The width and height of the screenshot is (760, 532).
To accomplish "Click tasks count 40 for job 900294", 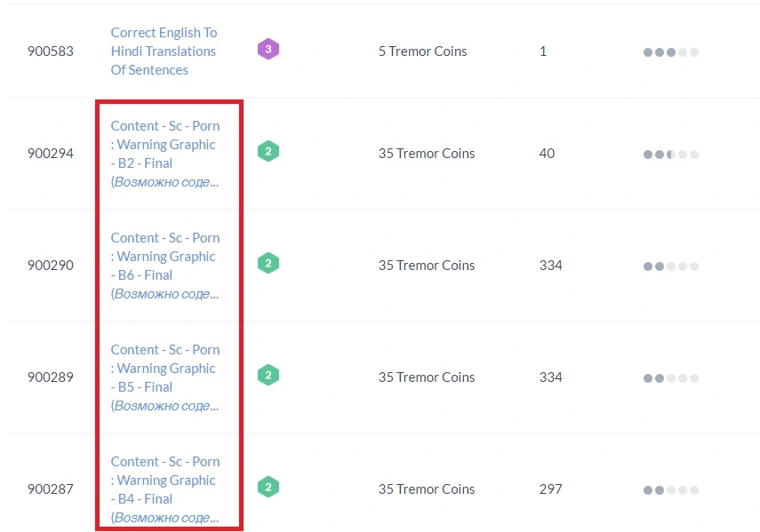I will click(547, 154).
